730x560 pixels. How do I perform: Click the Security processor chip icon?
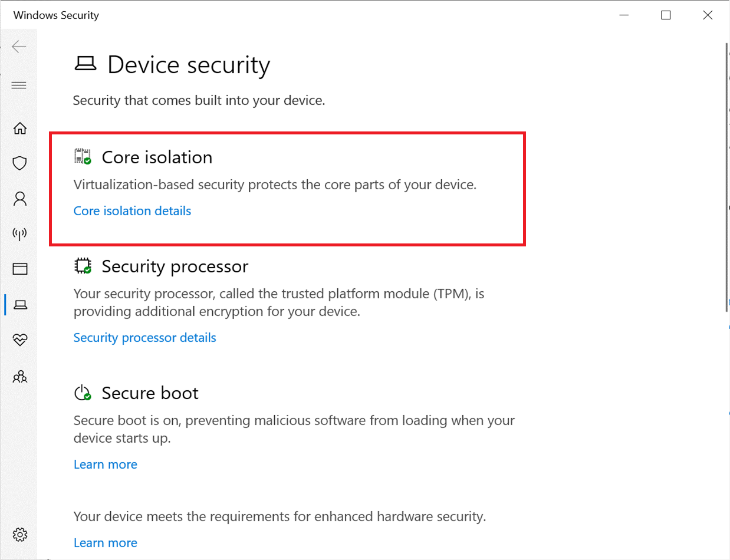click(83, 266)
